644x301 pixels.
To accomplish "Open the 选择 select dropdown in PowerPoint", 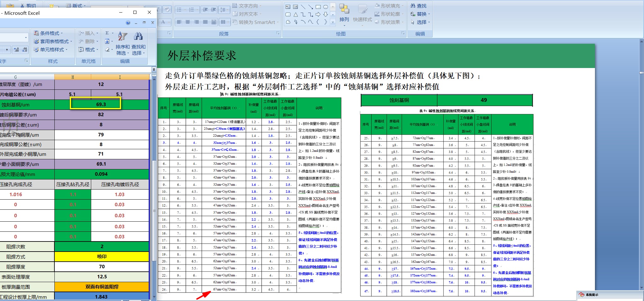I will 420,22.
